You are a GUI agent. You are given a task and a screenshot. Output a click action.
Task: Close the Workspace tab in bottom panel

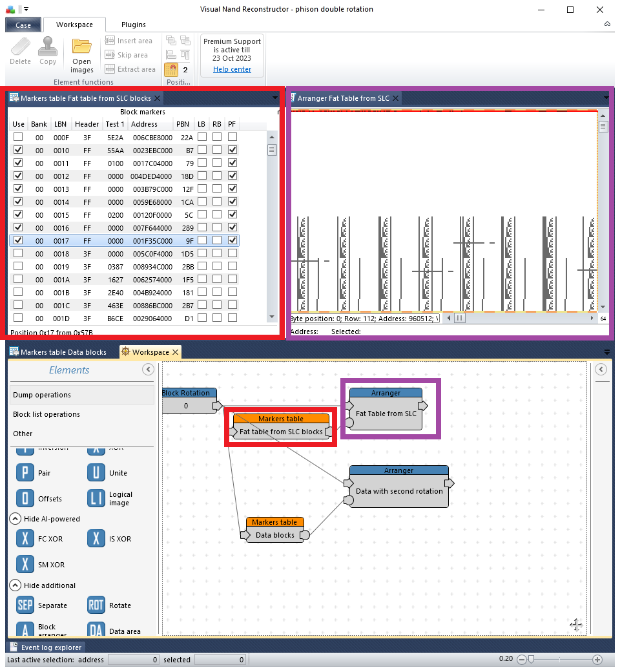175,352
